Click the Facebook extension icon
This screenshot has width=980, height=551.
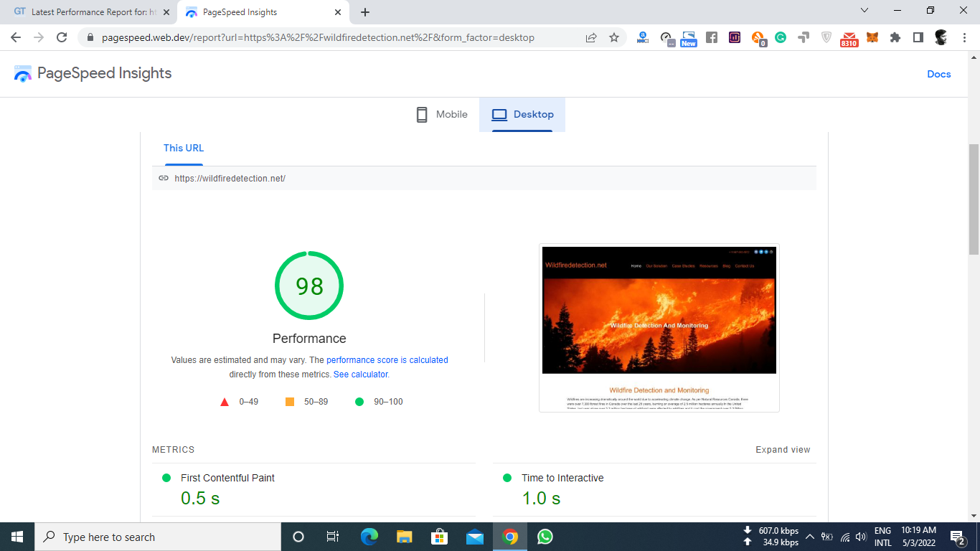coord(712,37)
